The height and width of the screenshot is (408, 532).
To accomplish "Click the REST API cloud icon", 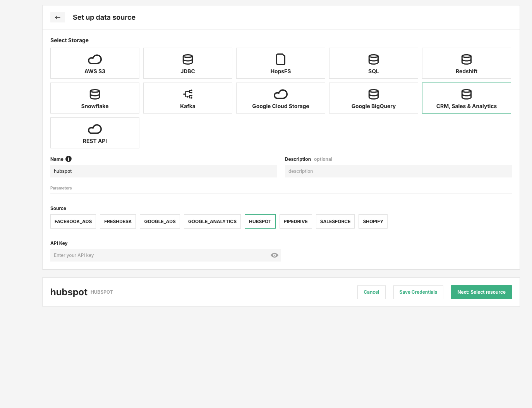I will [94, 129].
